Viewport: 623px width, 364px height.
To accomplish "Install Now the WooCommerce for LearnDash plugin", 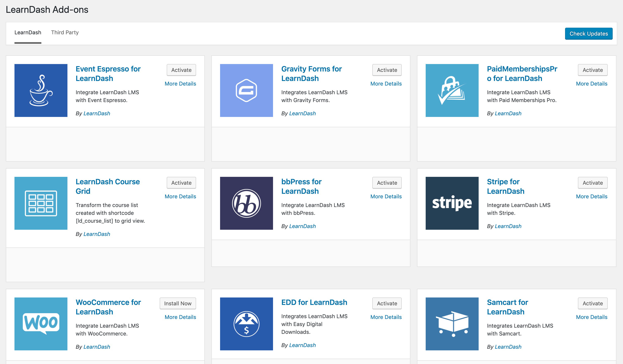I will (x=177, y=303).
